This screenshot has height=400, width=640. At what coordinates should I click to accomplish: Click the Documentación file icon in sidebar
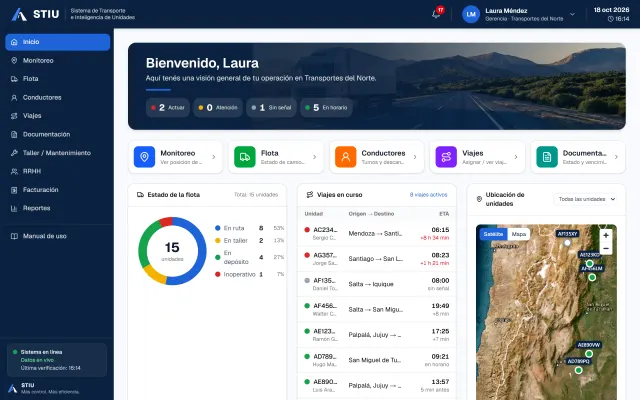[14, 134]
